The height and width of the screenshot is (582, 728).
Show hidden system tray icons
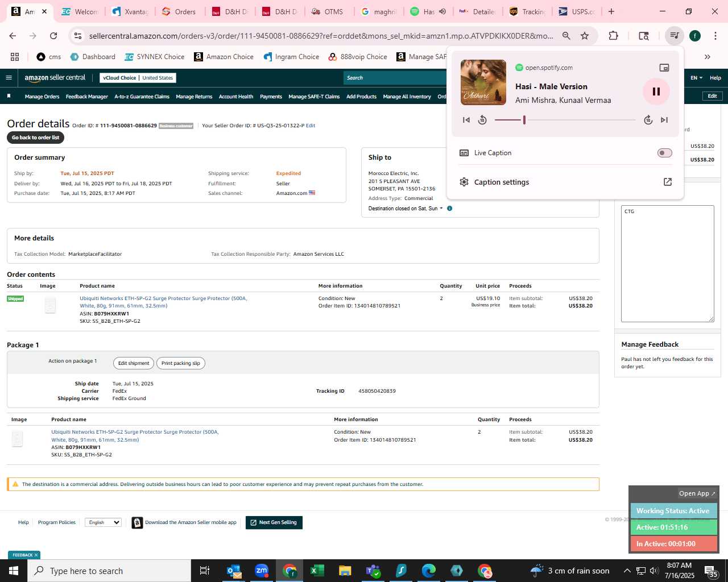(627, 571)
